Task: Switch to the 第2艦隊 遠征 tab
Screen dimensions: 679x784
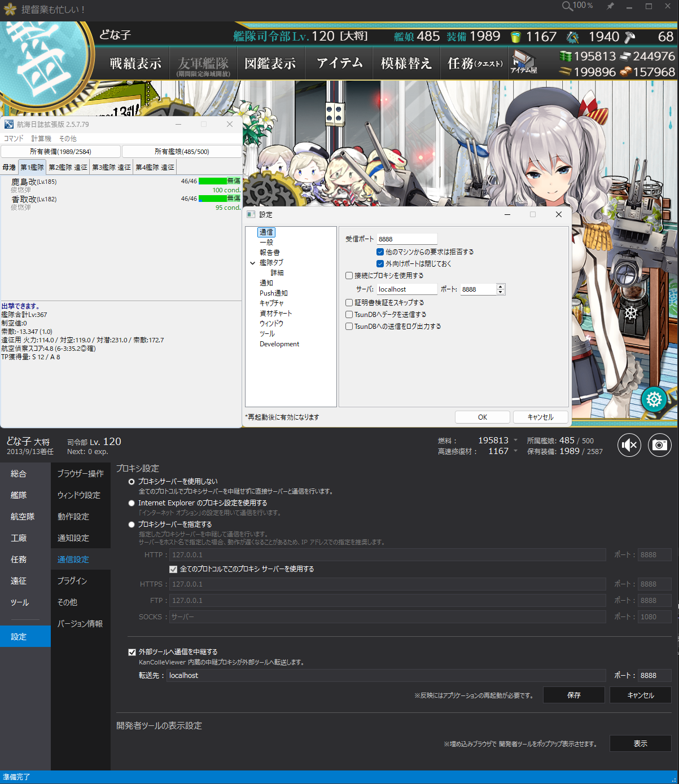Action: (x=68, y=167)
